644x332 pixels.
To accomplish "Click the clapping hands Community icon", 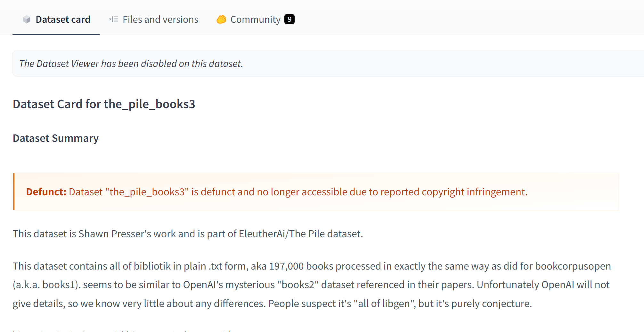I will (x=221, y=20).
